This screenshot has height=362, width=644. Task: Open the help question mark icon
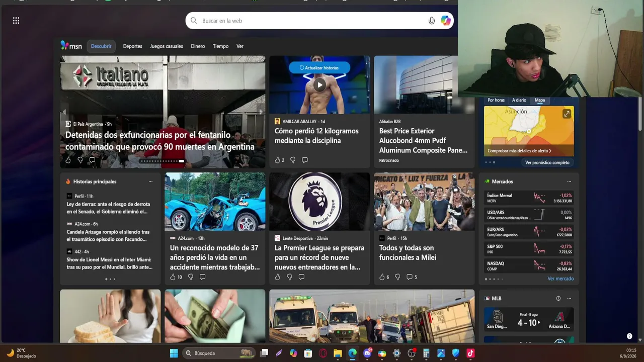click(629, 336)
